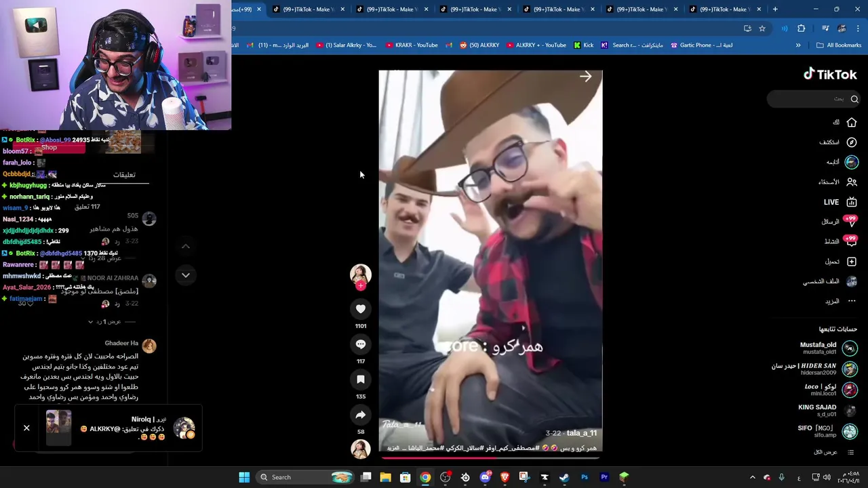The width and height of the screenshot is (868, 488).
Task: Open a new browser tab with plus
Action: click(x=775, y=9)
